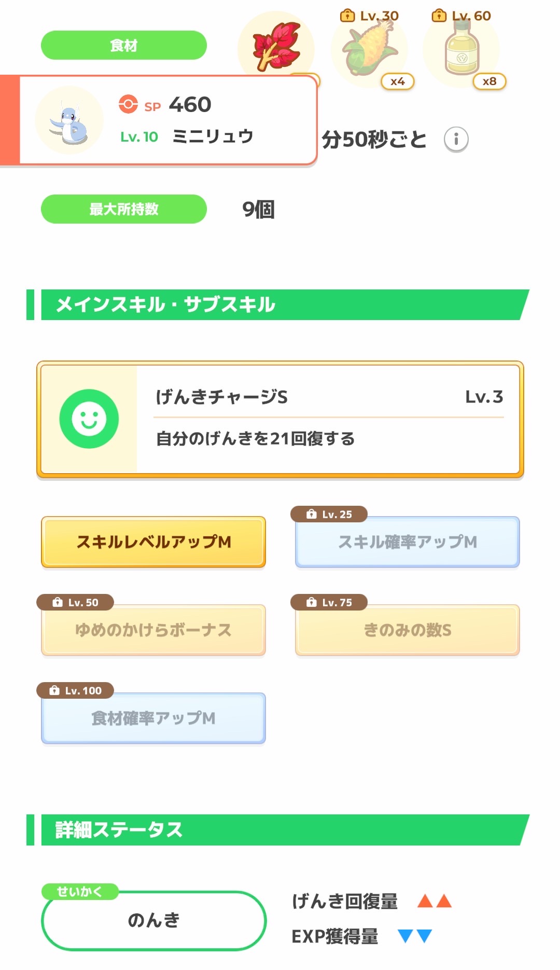Tap the 食材 green label
The height and width of the screenshot is (970, 560).
[124, 46]
